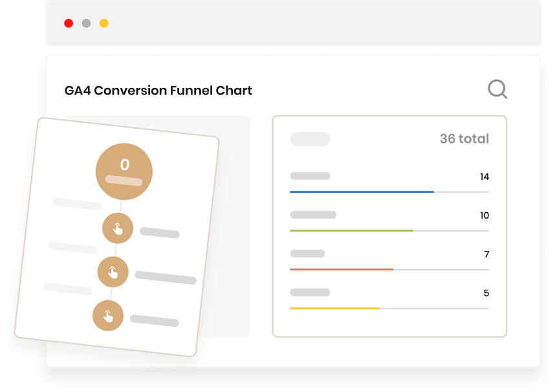555x392 pixels.
Task: Click the green bar labeled 10
Action: click(353, 230)
